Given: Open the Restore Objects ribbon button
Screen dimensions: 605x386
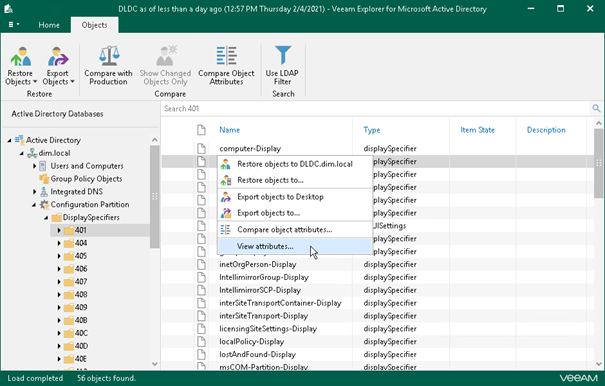Looking at the screenshot, I should click(21, 66).
